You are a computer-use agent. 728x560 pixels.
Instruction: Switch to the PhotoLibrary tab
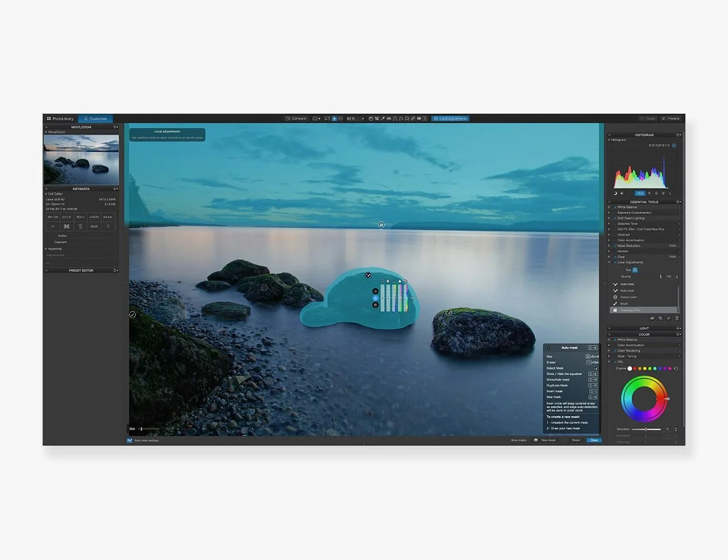click(x=60, y=119)
